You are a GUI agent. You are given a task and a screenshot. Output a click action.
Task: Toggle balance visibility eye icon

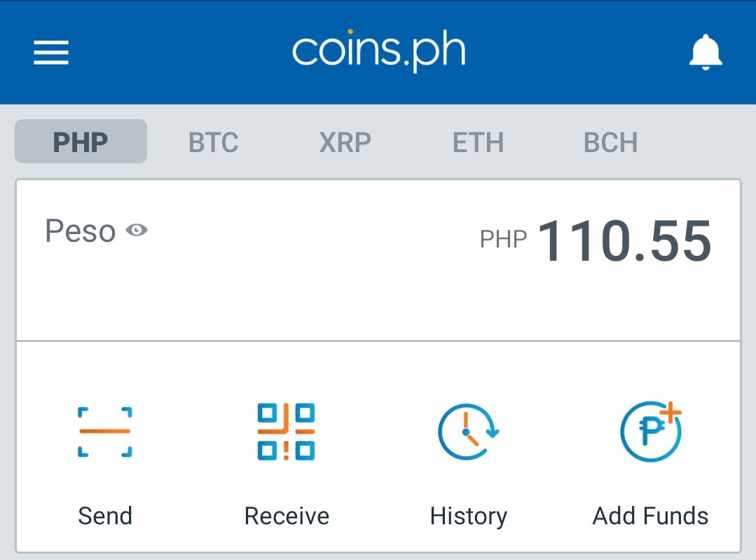point(137,230)
